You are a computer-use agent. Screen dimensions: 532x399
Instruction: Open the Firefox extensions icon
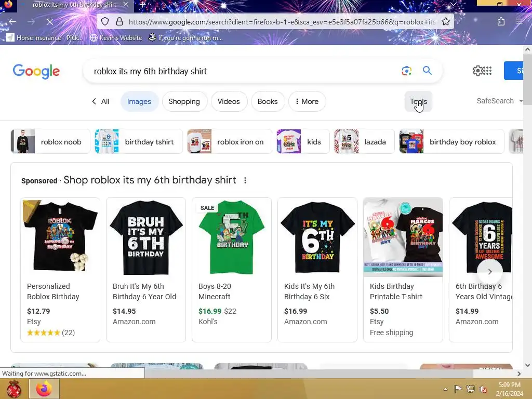(501, 22)
